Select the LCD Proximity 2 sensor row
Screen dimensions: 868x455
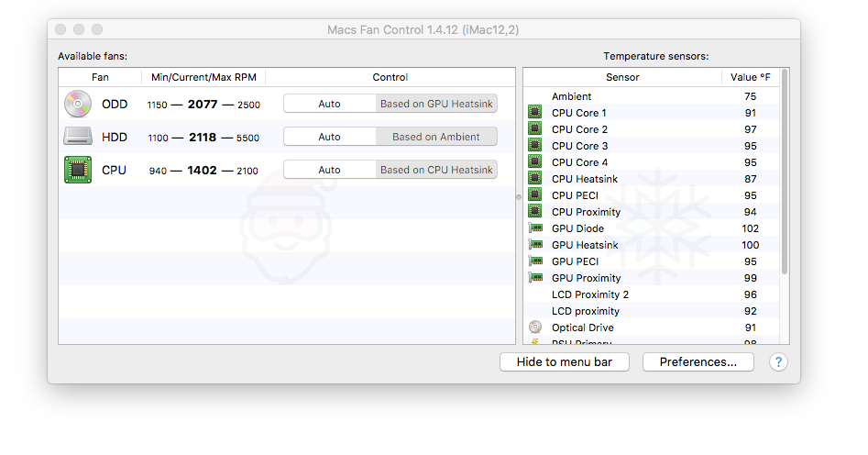651,294
